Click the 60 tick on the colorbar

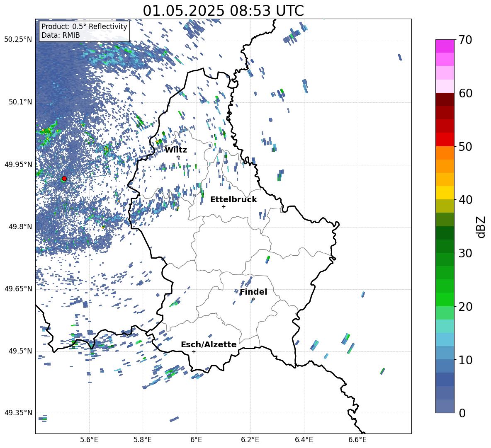tap(465, 93)
